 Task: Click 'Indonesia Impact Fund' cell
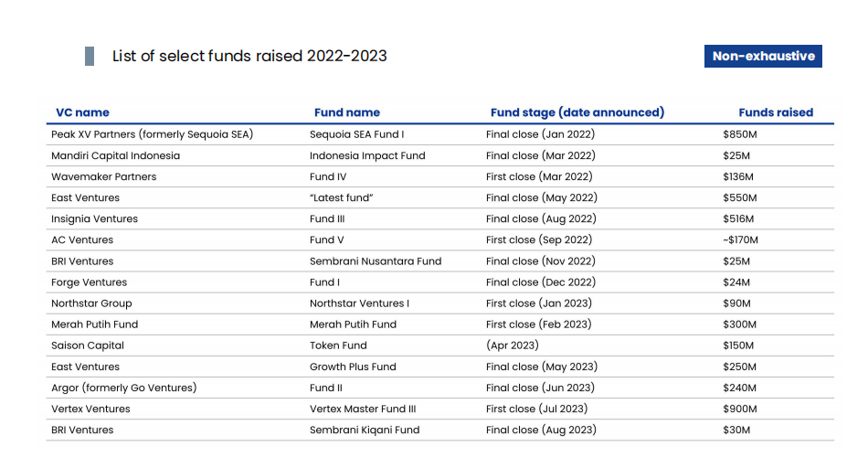(367, 155)
